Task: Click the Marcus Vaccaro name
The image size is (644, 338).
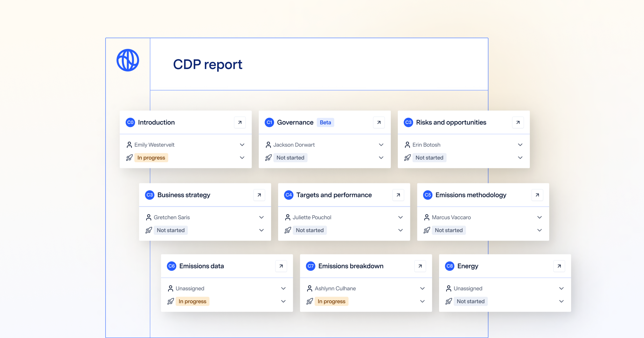Action: pyautogui.click(x=451, y=217)
